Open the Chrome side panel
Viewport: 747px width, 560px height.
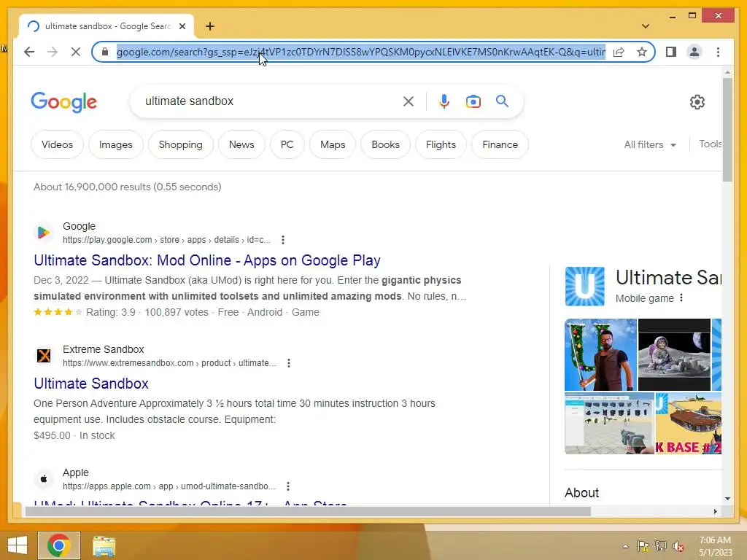coord(671,52)
